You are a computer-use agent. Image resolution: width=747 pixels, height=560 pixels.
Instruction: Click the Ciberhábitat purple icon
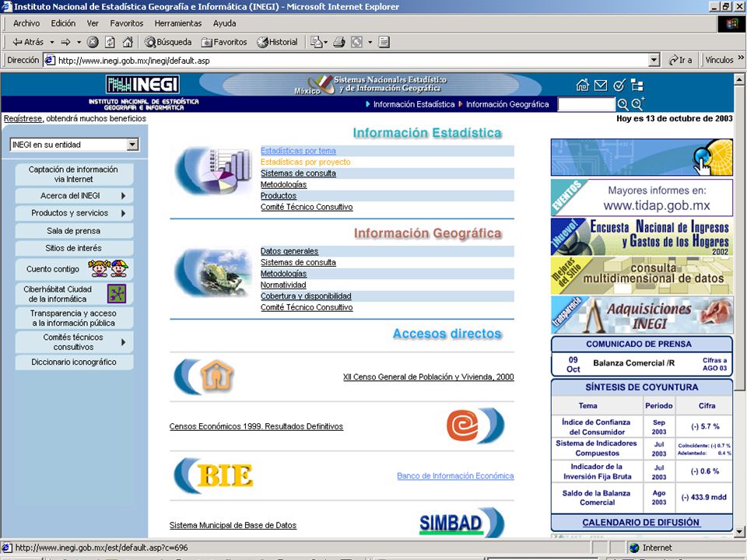coord(117,294)
